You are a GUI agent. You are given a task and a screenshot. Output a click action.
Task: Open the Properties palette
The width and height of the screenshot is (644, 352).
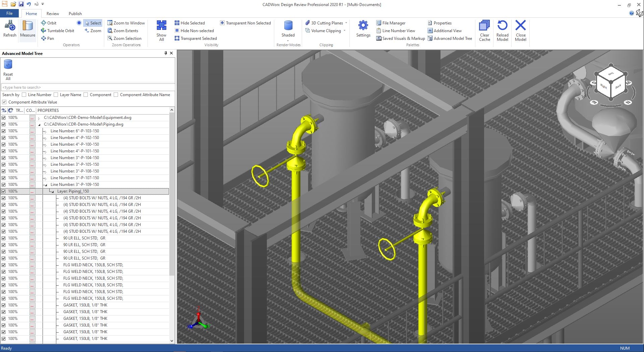pyautogui.click(x=440, y=23)
